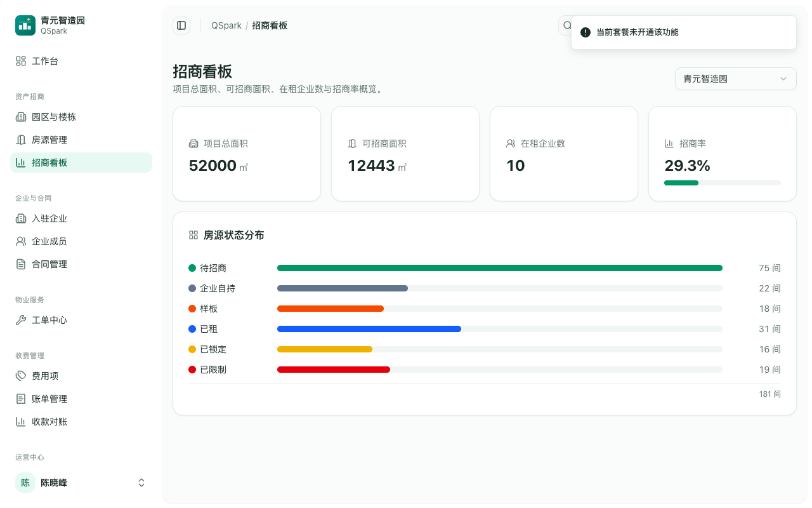812x508 pixels.
Task: Open 收款对账 text in sidebar
Action: [x=49, y=422]
